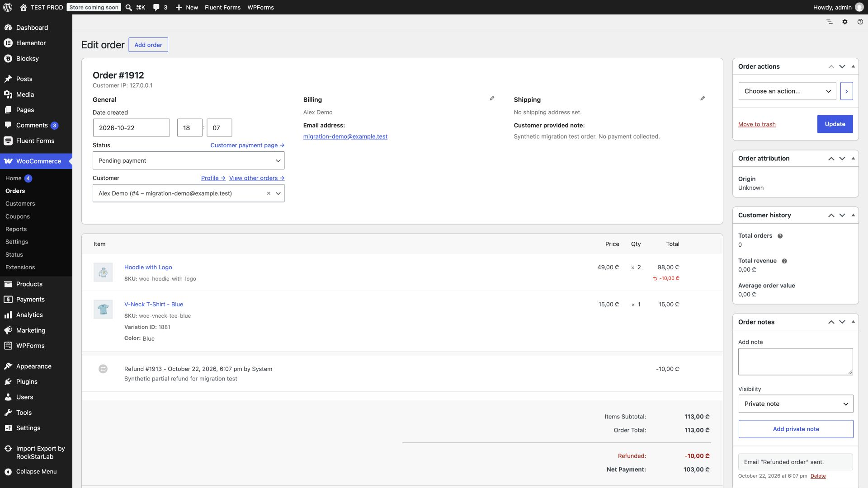Go to WooCommerce Customers submenu

click(20, 204)
